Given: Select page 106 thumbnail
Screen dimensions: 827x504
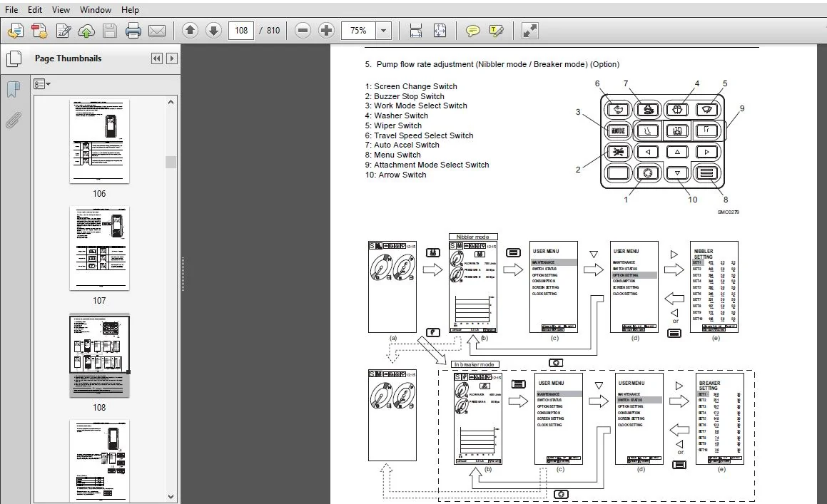Looking at the screenshot, I should tap(99, 141).
